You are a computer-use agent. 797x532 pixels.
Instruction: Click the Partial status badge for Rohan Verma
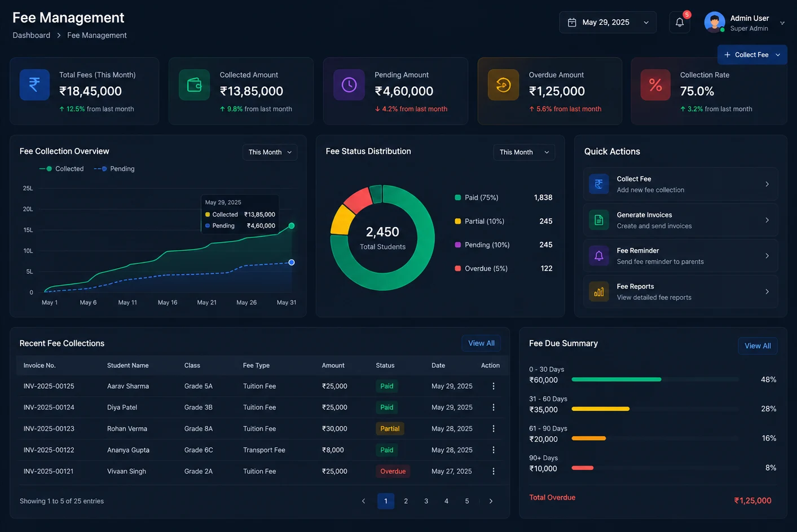click(x=390, y=429)
